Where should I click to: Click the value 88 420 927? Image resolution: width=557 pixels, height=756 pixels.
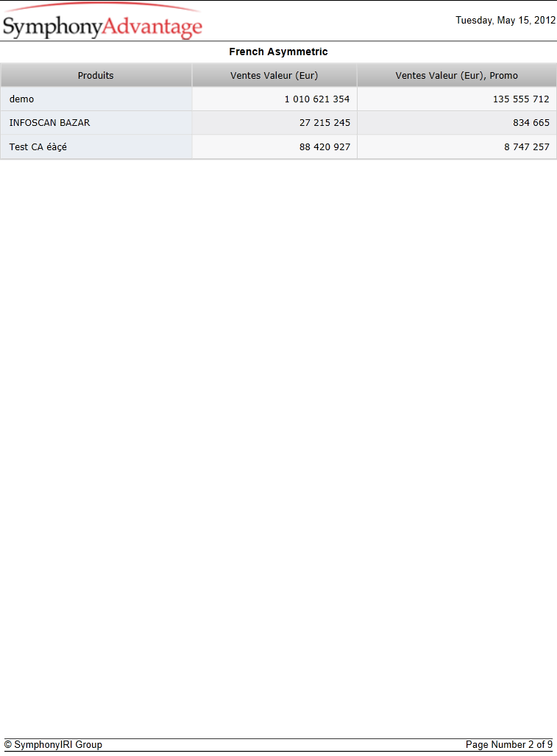tap(324, 146)
